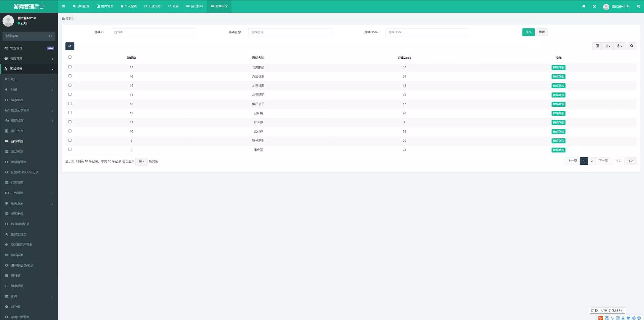Screen dimensions: 644x320
Task: Click 牌桌列表 button for 功夫熊猫
Action: tap(558, 68)
